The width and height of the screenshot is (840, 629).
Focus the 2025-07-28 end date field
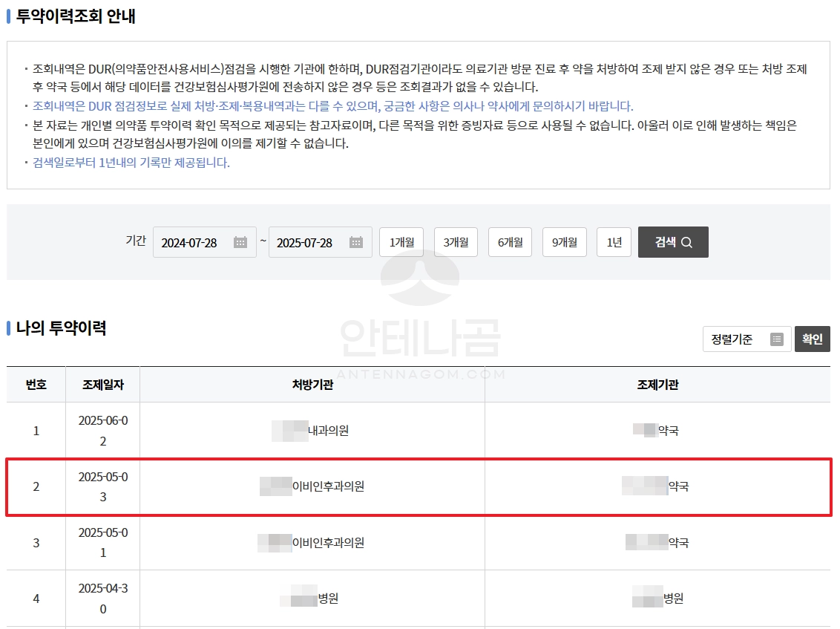321,242
